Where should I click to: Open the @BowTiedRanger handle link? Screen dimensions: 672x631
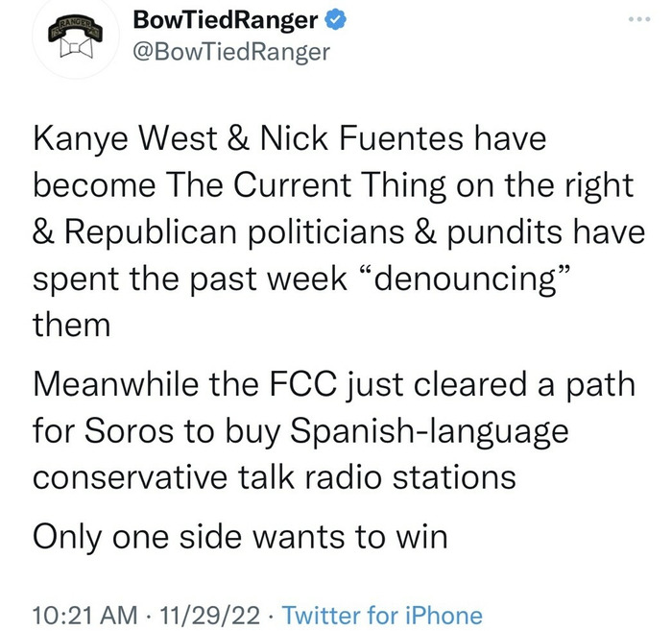coord(228,51)
